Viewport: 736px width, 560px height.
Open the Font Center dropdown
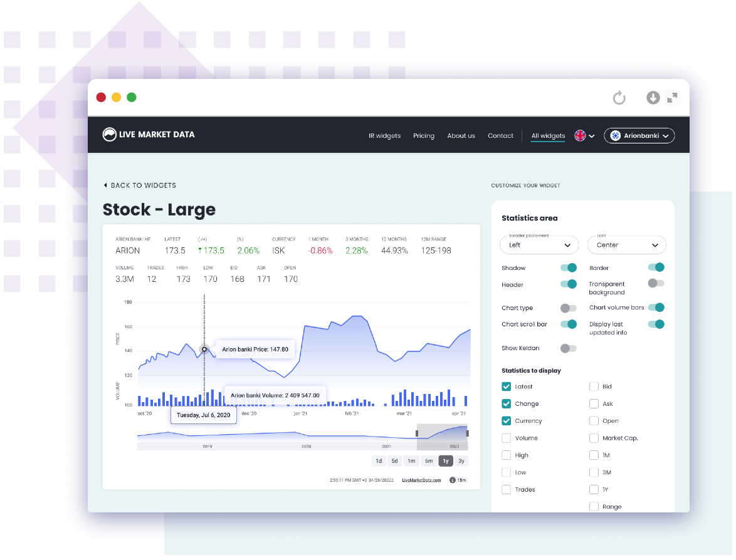click(x=626, y=245)
